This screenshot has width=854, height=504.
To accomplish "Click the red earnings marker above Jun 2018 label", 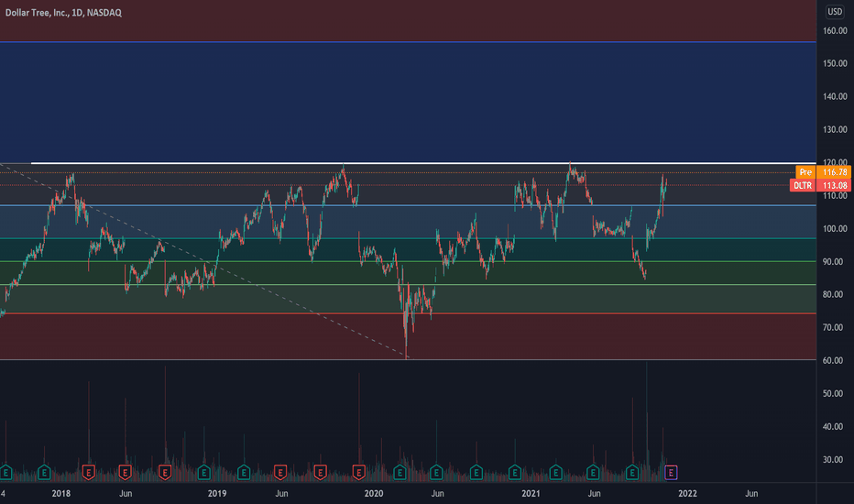I will (x=125, y=473).
